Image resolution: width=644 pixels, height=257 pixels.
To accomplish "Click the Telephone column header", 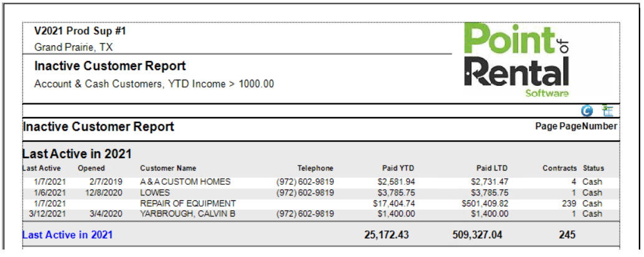I will 315,168.
